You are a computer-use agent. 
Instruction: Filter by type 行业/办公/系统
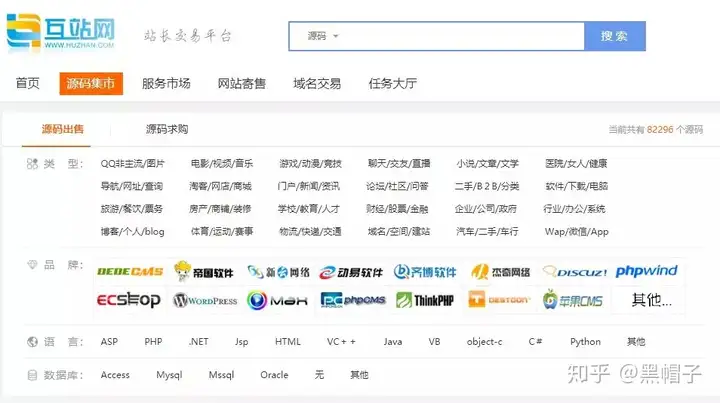tap(574, 209)
